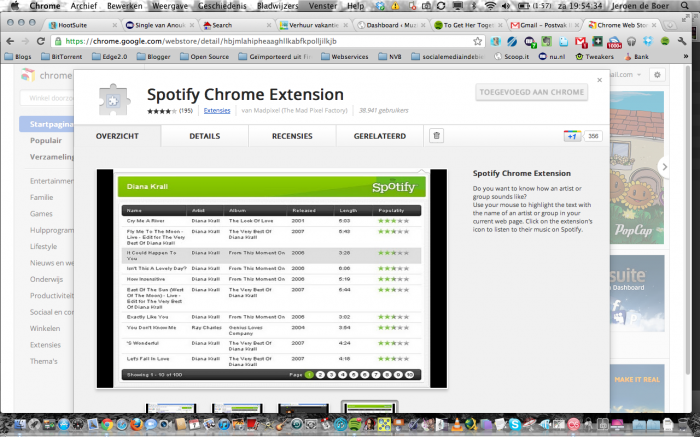Close the extension detail overlay

[x=600, y=80]
